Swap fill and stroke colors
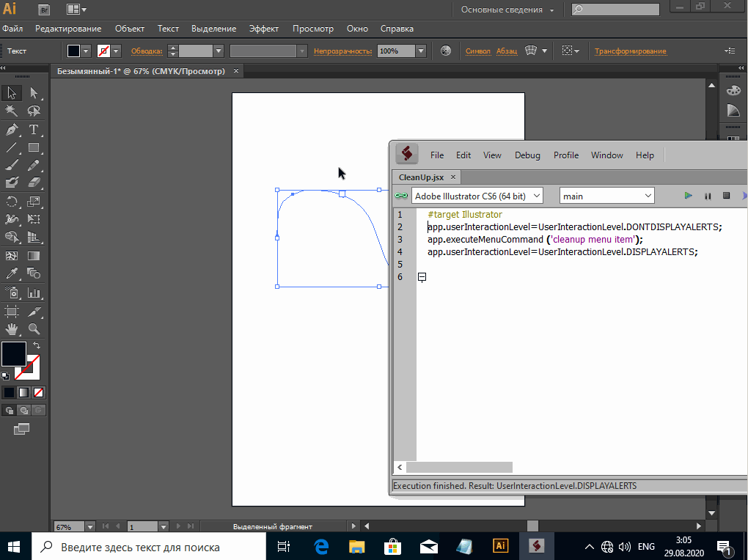The image size is (748, 560). point(37,345)
